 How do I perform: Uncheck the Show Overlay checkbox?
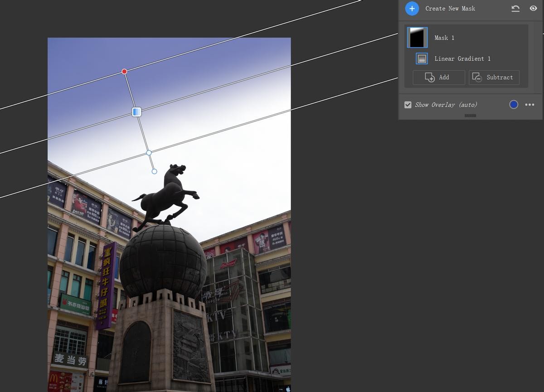point(408,105)
